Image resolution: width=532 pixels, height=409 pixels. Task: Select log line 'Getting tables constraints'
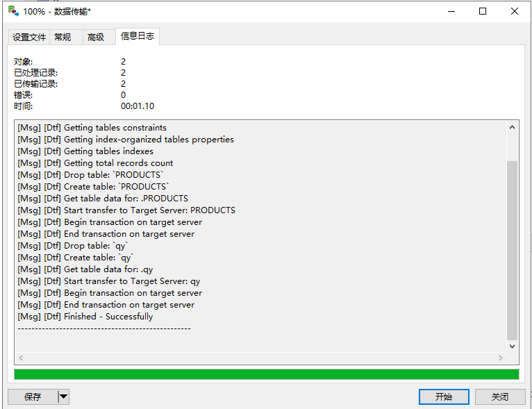click(92, 128)
